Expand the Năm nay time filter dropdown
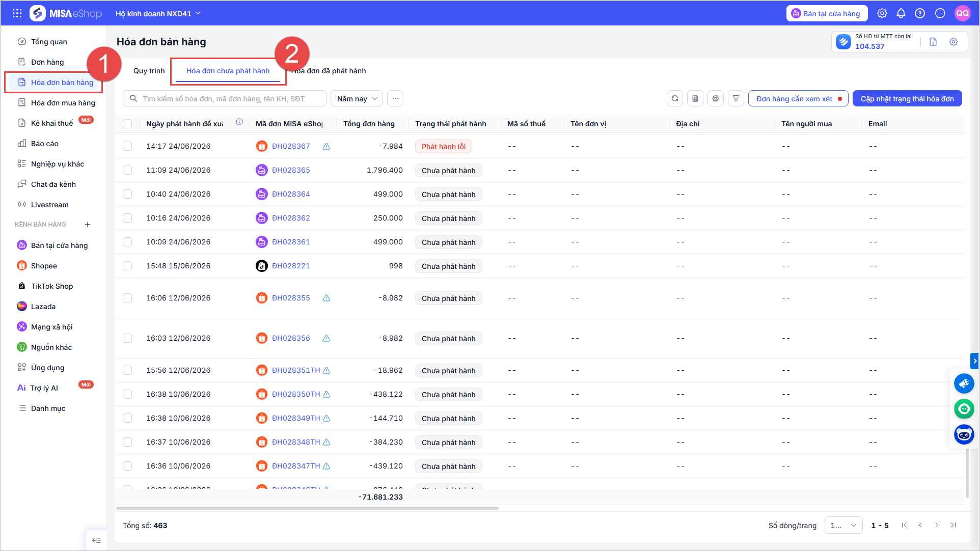 [x=357, y=99]
